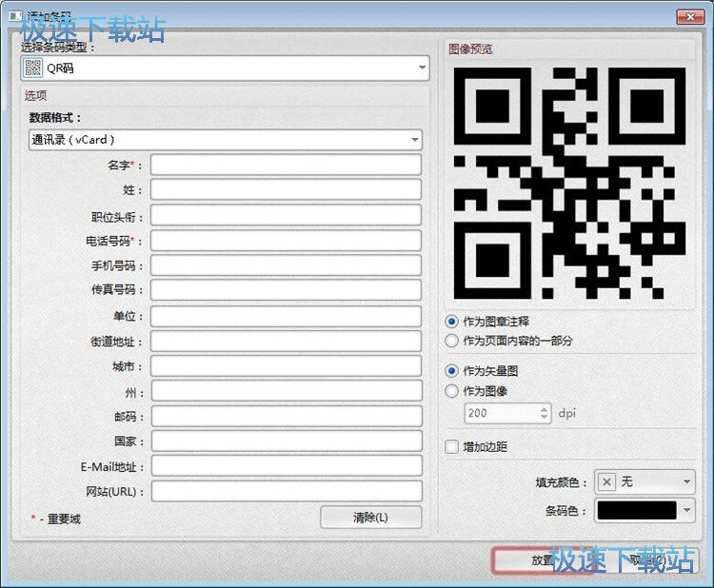The image size is (714, 588).
Task: Click the 州 input field
Action: [287, 391]
